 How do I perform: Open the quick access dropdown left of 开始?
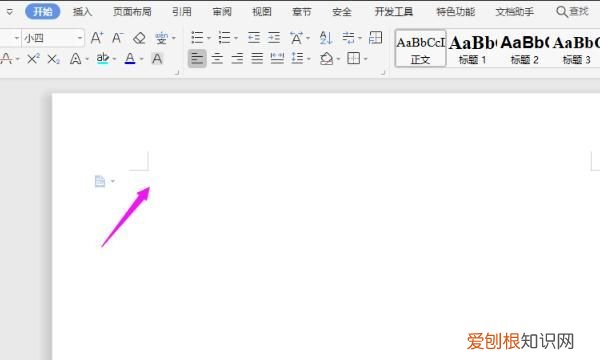10,12
